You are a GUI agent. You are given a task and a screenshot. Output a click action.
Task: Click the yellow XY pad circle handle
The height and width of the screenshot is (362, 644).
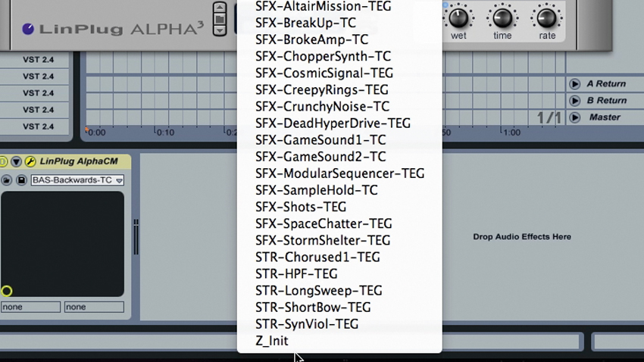[x=7, y=291]
